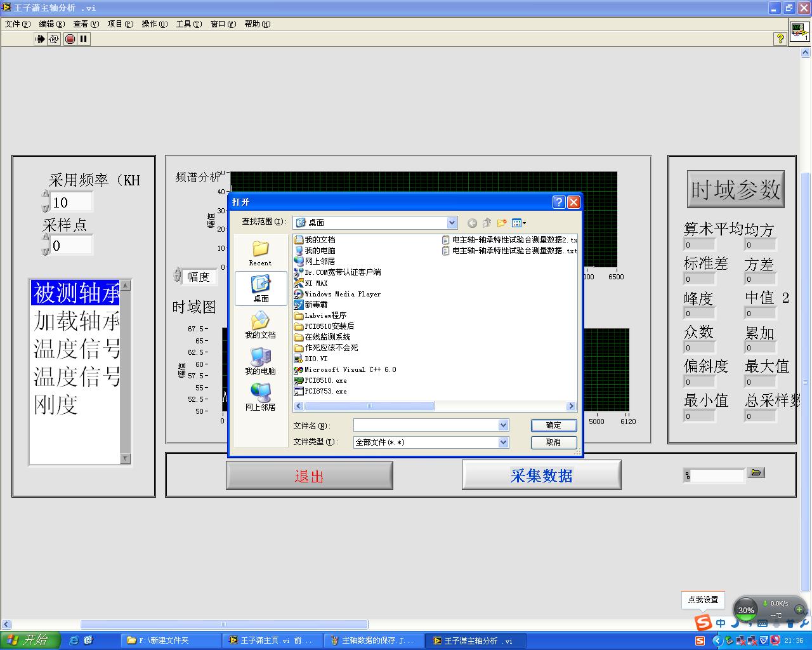Select PCI8510.exe in file list
Screen dimensions: 812x650
(x=320, y=380)
